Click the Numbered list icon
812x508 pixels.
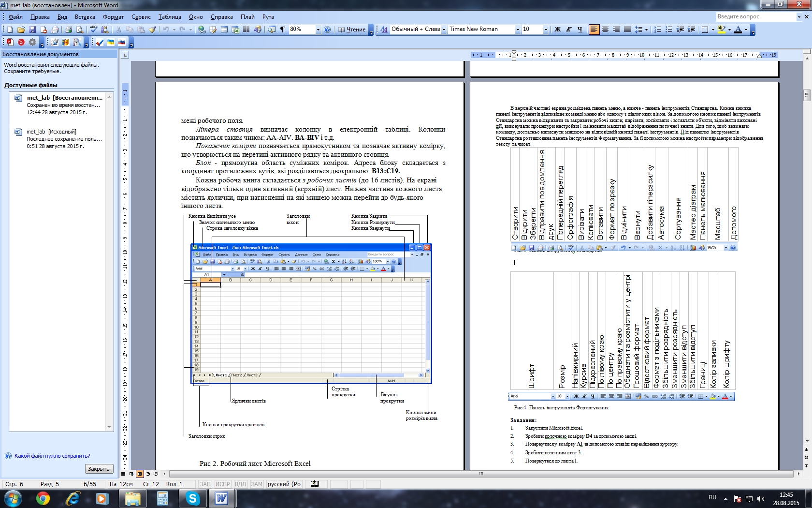click(x=658, y=30)
